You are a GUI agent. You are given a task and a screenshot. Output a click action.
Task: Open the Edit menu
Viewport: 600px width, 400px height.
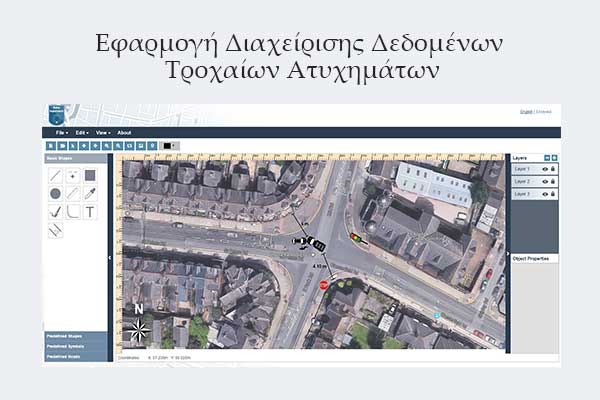click(x=82, y=133)
